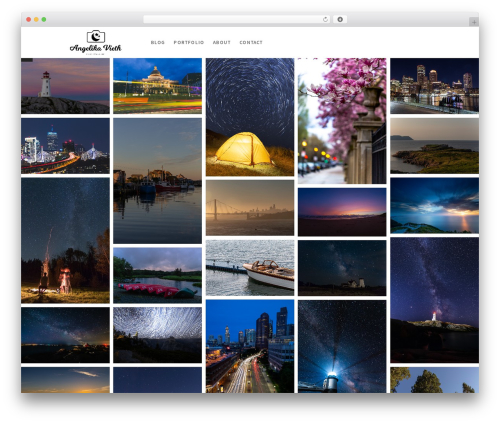Open the Portfolio menu item

tap(189, 42)
